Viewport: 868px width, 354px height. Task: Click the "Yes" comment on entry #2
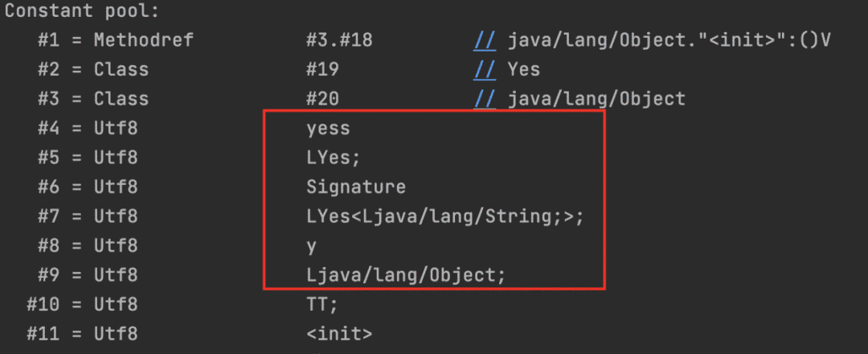524,69
